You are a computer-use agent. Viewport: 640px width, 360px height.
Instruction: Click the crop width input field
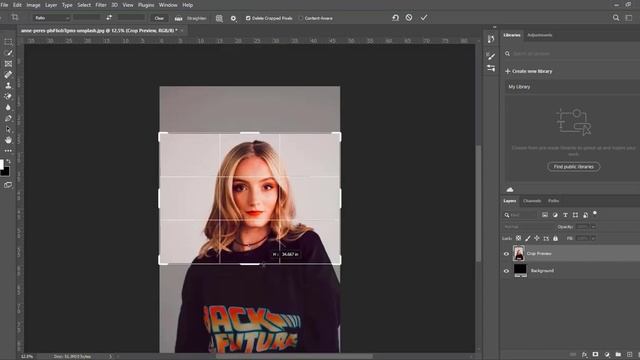point(87,18)
